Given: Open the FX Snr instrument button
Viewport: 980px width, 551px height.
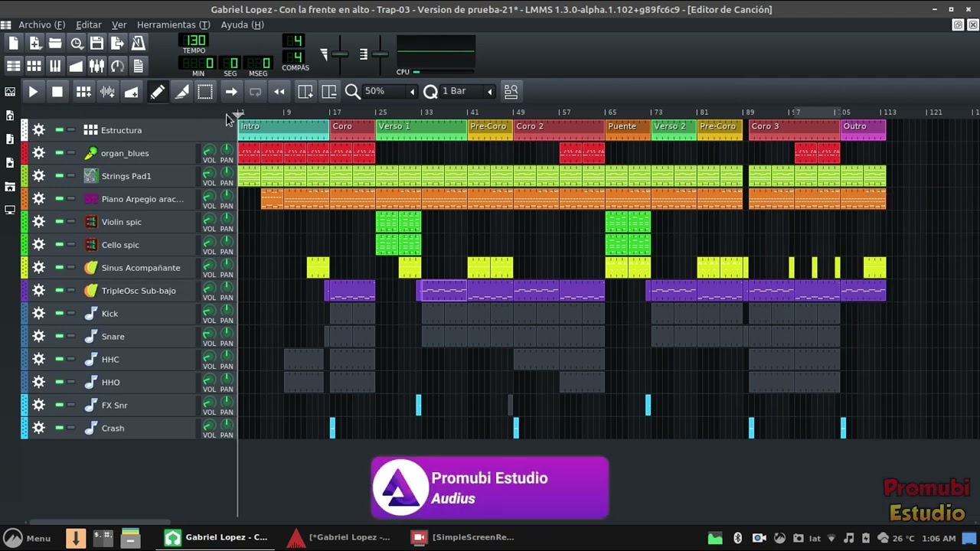Looking at the screenshot, I should click(x=139, y=406).
